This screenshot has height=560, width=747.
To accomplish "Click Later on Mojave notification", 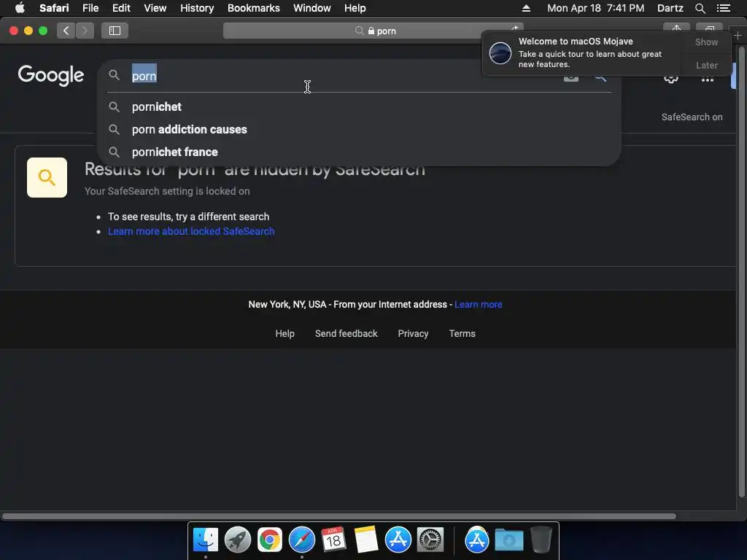I will pos(706,65).
